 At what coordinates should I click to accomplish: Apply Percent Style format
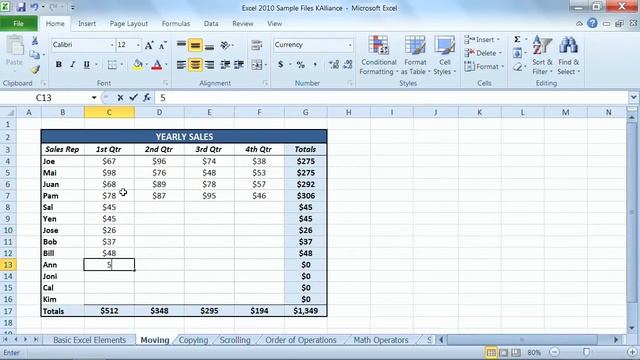(x=301, y=64)
